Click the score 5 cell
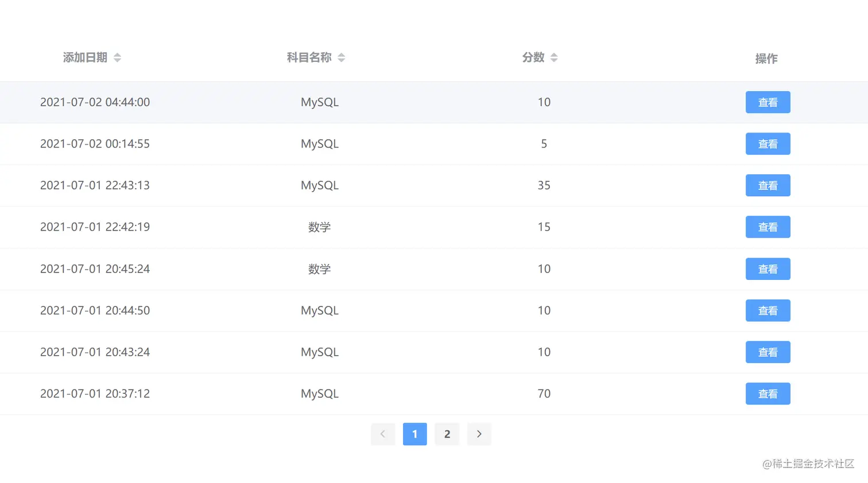Viewport: 868px width, 483px height. tap(544, 144)
